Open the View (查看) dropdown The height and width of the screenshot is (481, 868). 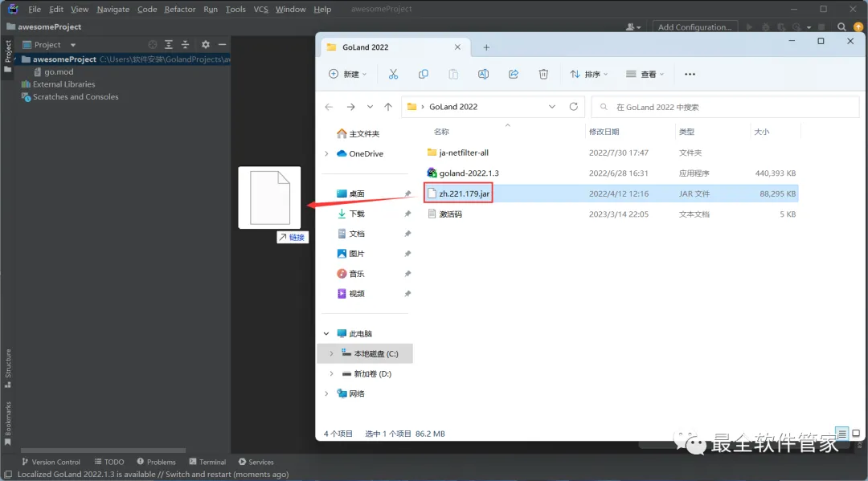click(x=645, y=74)
